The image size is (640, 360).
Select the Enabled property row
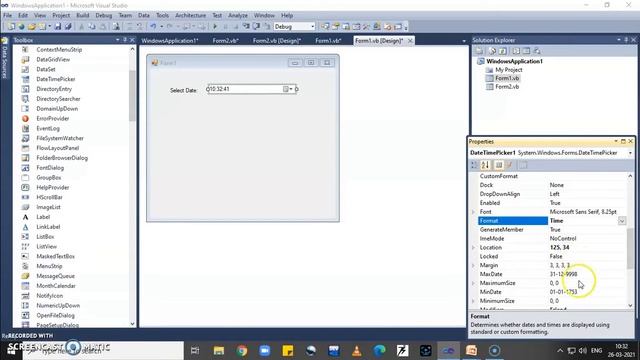point(551,203)
